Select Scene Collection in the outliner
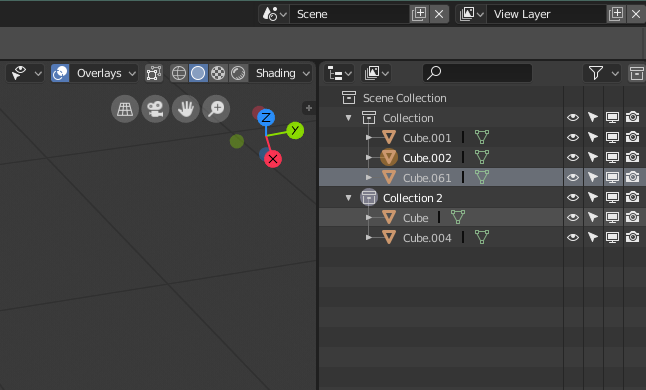 pyautogui.click(x=405, y=98)
